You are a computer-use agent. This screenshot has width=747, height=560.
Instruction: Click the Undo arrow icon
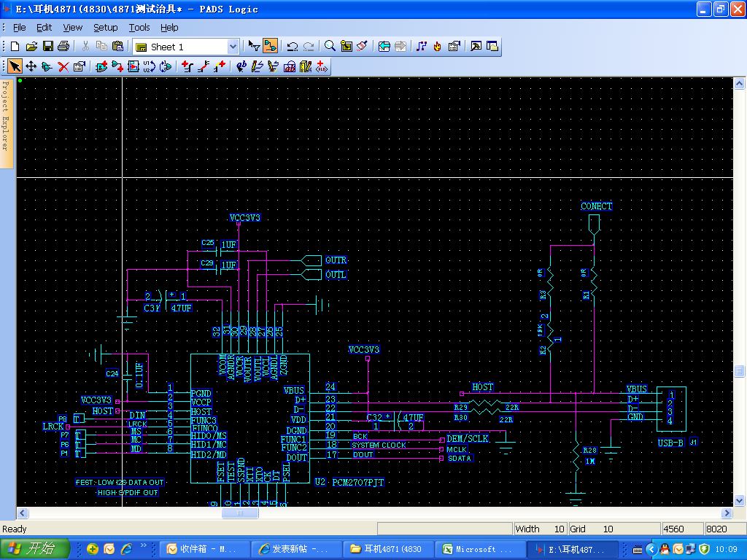pos(292,47)
